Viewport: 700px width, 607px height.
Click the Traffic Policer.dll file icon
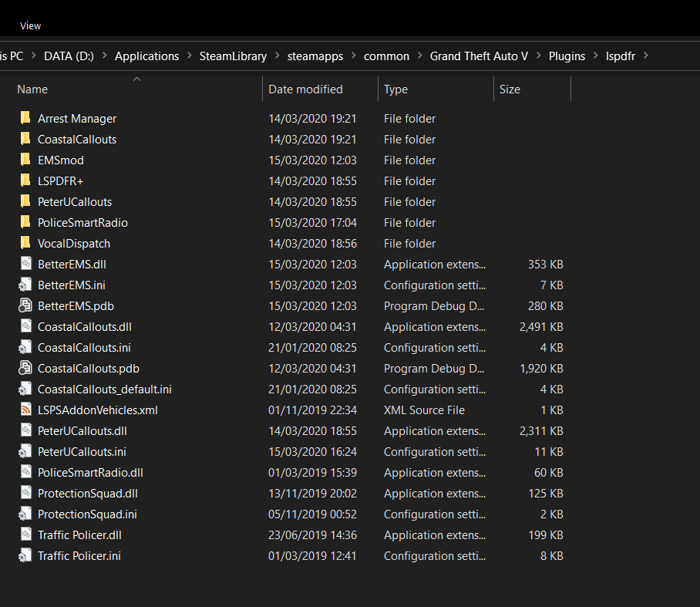click(x=26, y=534)
